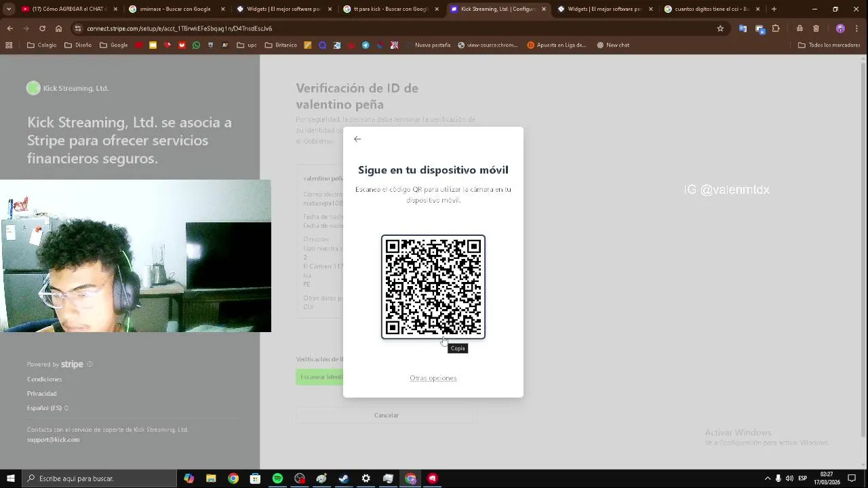
Task: Click the green Escanear identidad button
Action: [320, 377]
